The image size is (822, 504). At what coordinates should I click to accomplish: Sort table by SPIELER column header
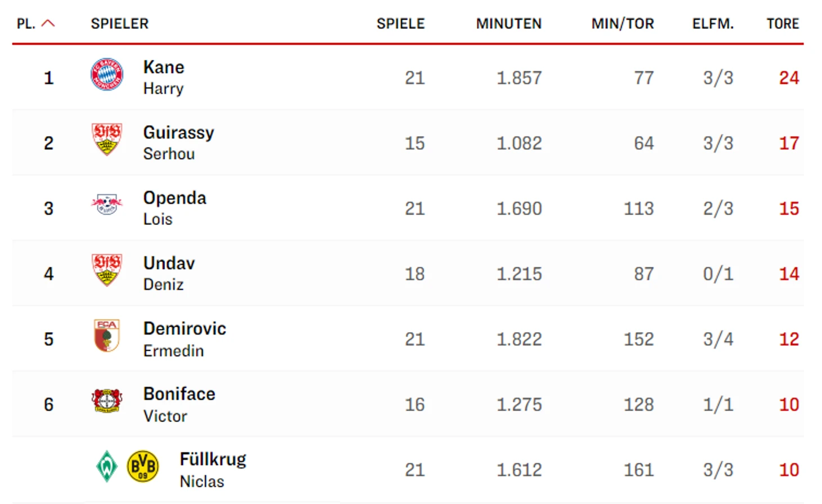point(120,24)
